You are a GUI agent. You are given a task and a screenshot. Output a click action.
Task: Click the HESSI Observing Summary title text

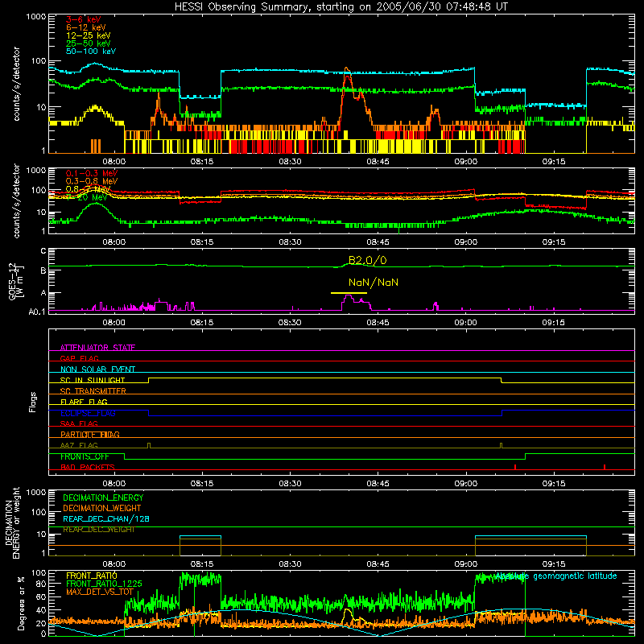(341, 7)
